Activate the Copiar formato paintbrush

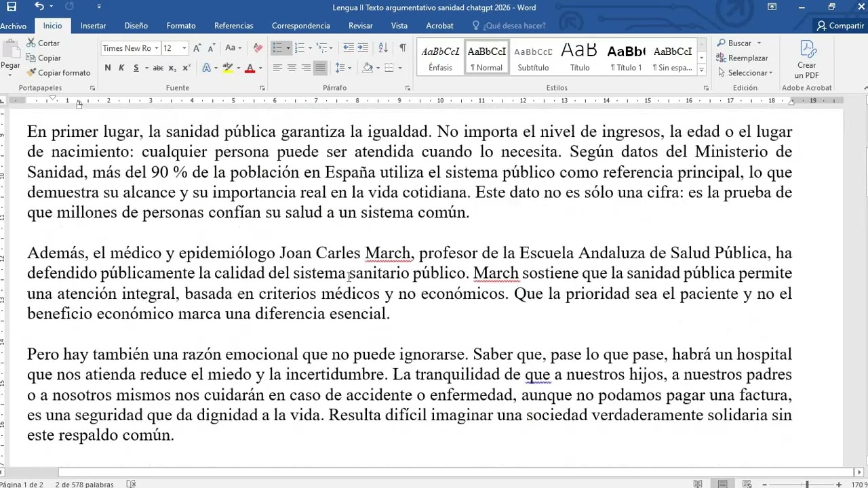(x=58, y=73)
